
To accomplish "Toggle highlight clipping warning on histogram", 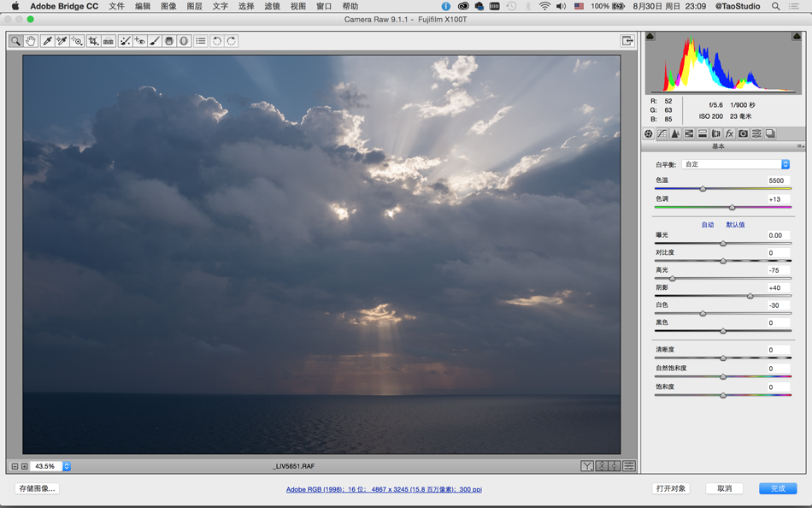I will 797,36.
